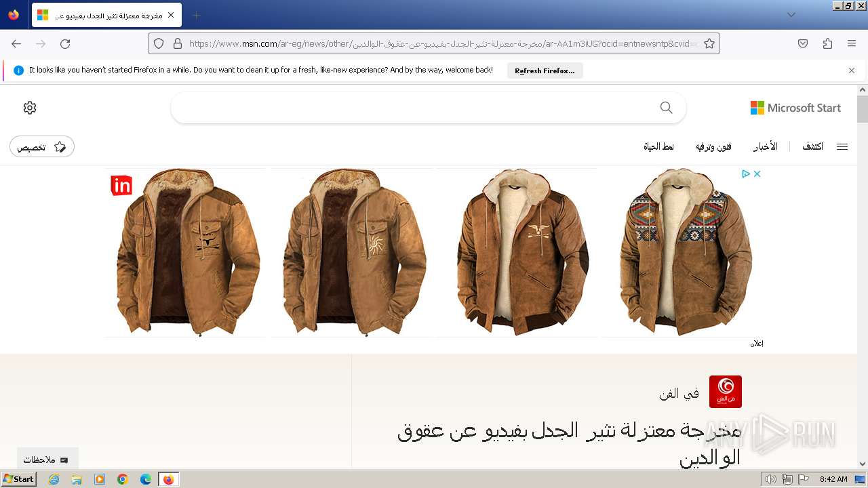The image size is (868, 488).
Task: Close the MSN article tab
Action: point(171,15)
